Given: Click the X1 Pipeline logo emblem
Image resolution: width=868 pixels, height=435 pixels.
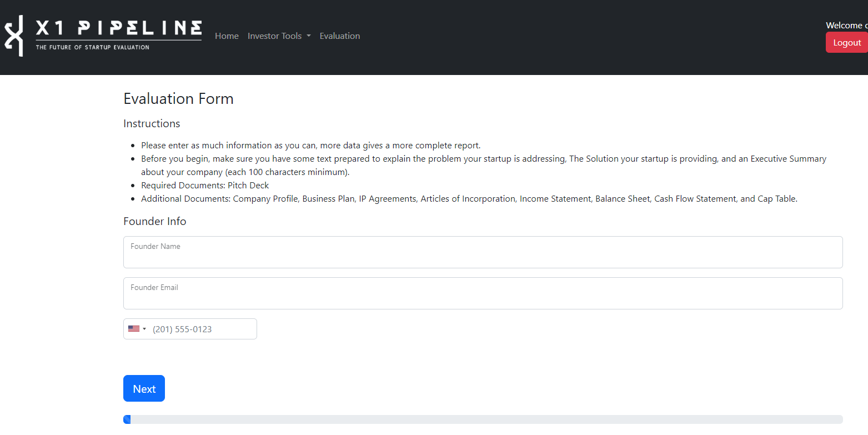Looking at the screenshot, I should coord(14,36).
